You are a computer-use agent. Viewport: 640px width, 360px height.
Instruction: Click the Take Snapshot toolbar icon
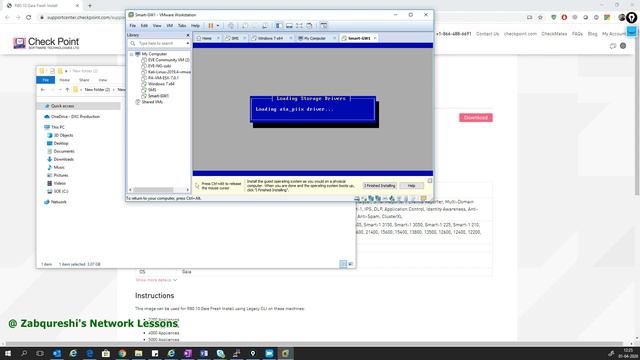pyautogui.click(x=244, y=26)
